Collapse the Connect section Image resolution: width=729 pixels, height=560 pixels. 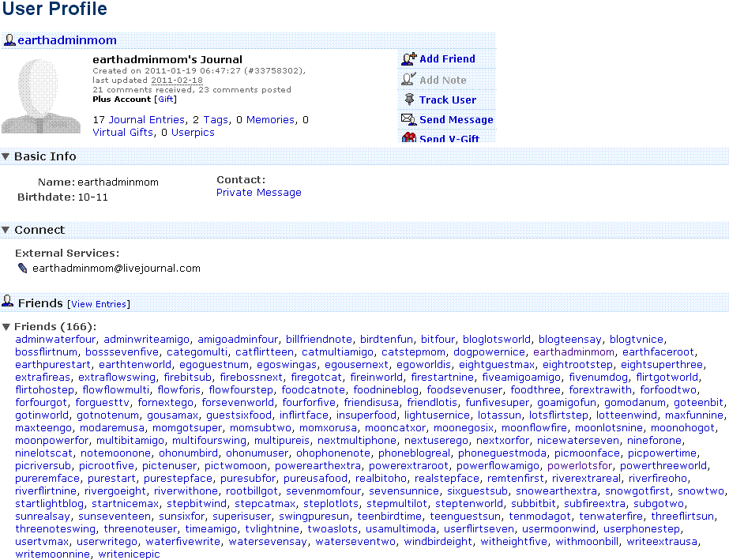click(6, 230)
